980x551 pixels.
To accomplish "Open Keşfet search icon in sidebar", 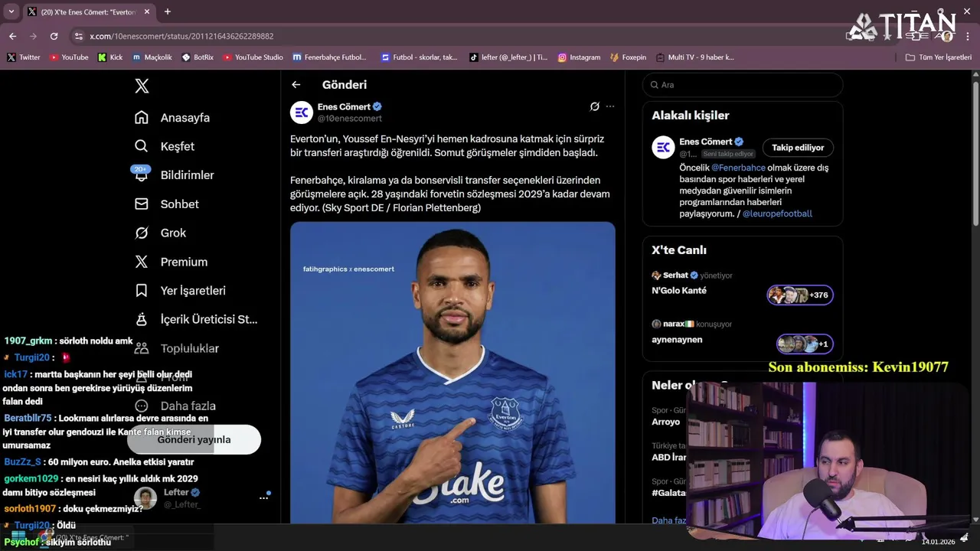I will pyautogui.click(x=142, y=146).
